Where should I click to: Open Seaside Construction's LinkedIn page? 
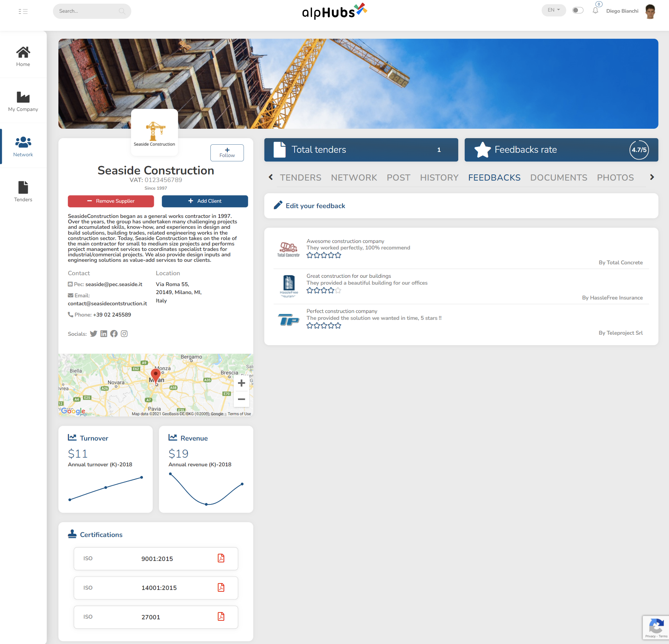click(x=104, y=334)
